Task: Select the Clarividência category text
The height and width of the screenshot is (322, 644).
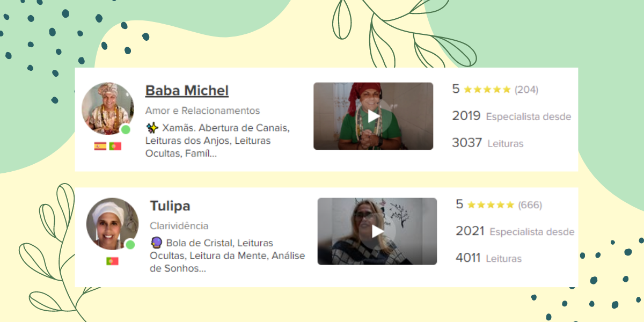Action: [179, 226]
